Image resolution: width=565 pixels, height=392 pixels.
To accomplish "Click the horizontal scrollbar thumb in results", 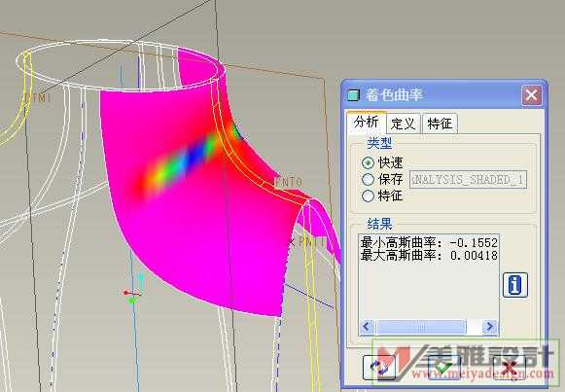I will (421, 327).
